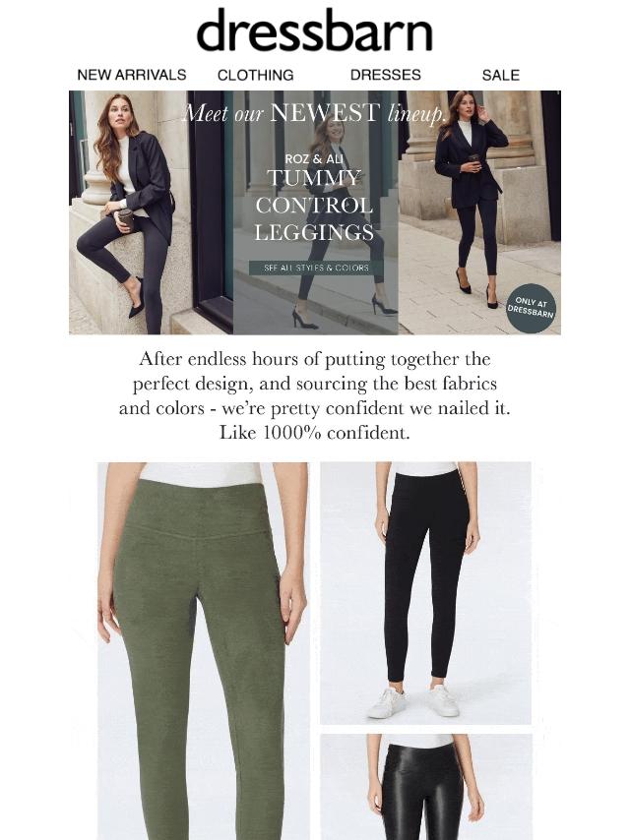Open the shiny faux leather leggings image
The height and width of the screenshot is (840, 630).
click(425, 787)
